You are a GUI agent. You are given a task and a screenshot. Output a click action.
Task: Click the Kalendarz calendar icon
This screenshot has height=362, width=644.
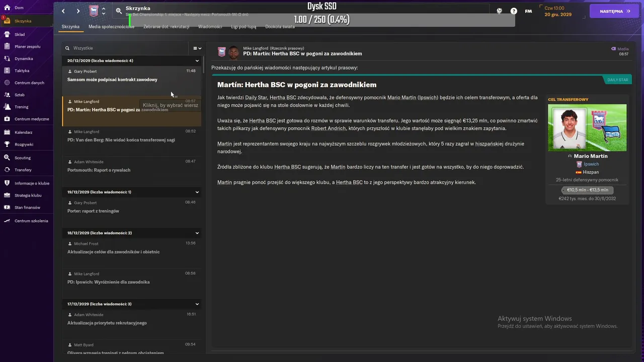tap(8, 132)
